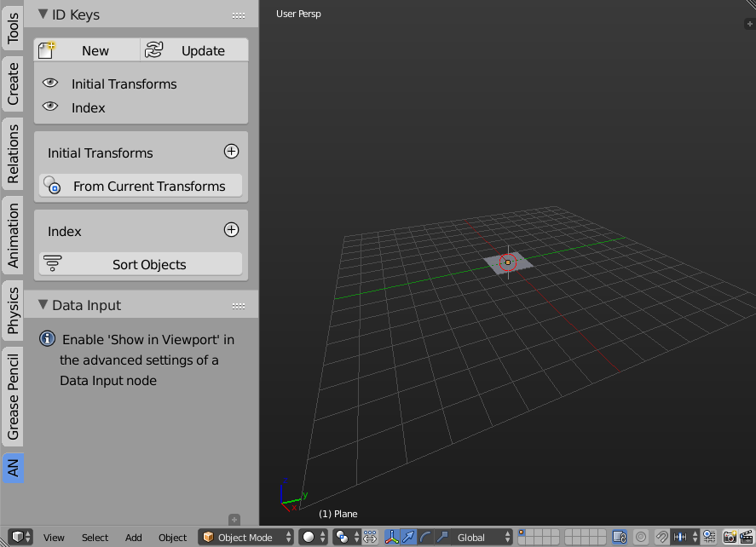Click the User Persp label

[298, 14]
